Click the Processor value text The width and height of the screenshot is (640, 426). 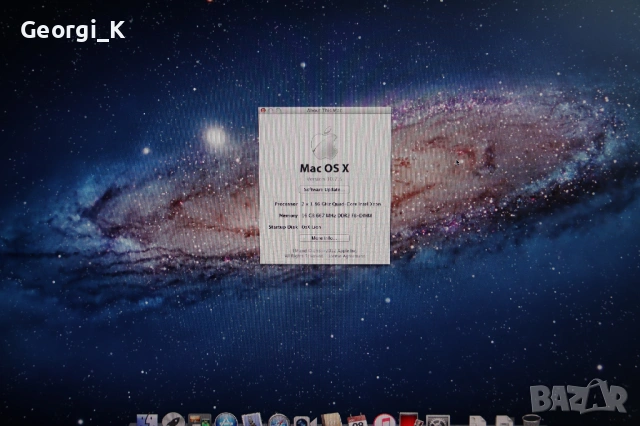[341, 204]
